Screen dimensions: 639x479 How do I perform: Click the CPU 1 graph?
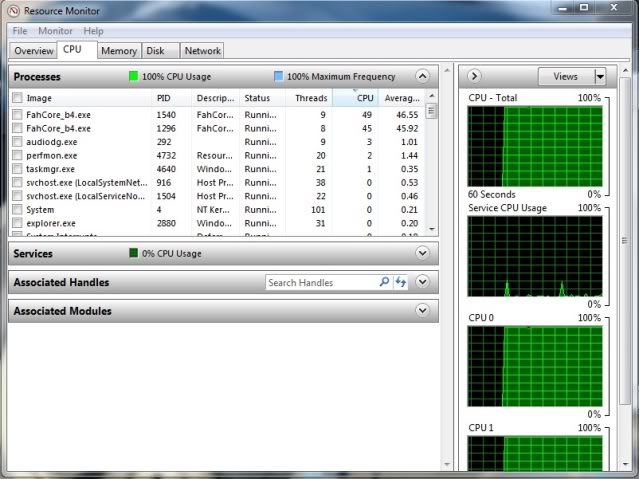(x=535, y=453)
